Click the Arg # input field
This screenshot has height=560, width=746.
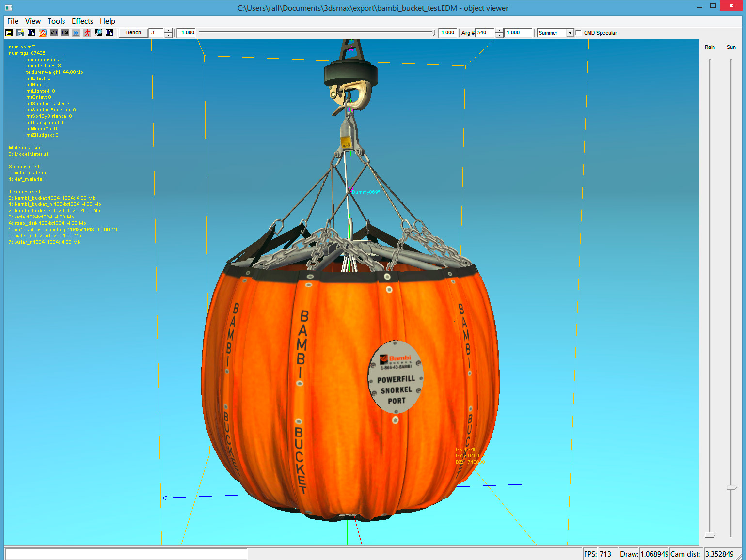tap(485, 33)
